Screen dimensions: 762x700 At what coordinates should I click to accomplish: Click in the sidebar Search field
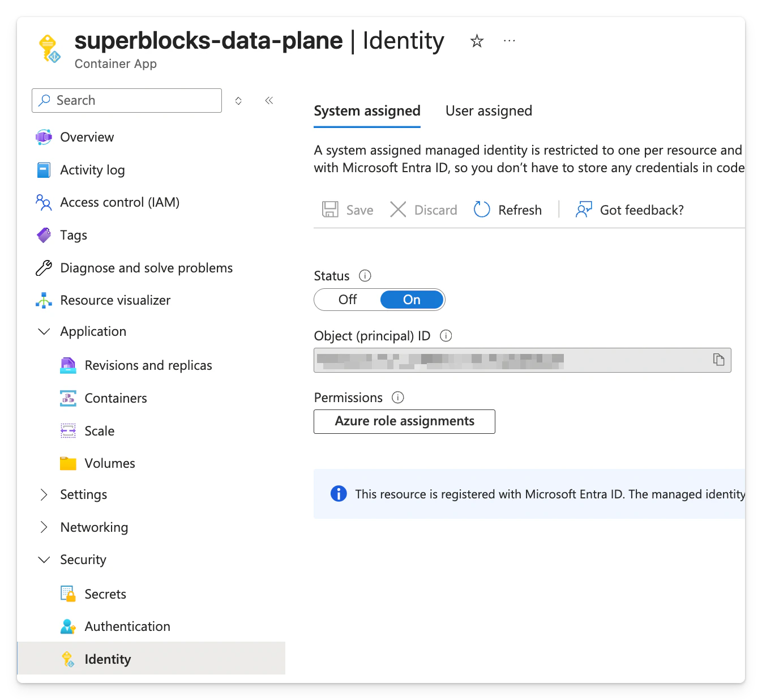[x=127, y=100]
